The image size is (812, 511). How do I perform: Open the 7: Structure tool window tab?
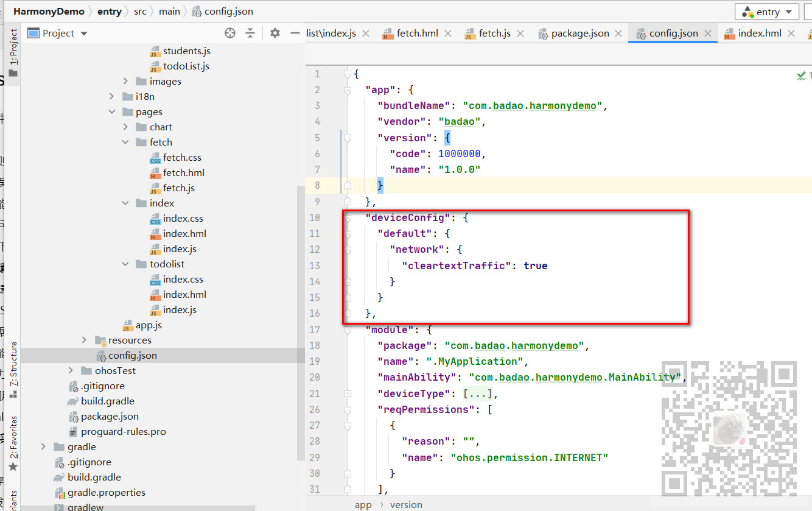(13, 370)
